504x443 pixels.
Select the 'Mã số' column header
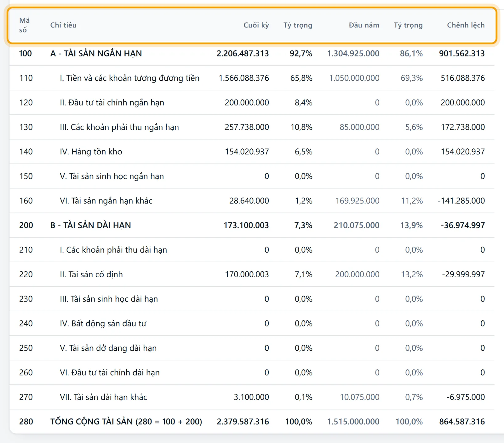click(x=24, y=25)
